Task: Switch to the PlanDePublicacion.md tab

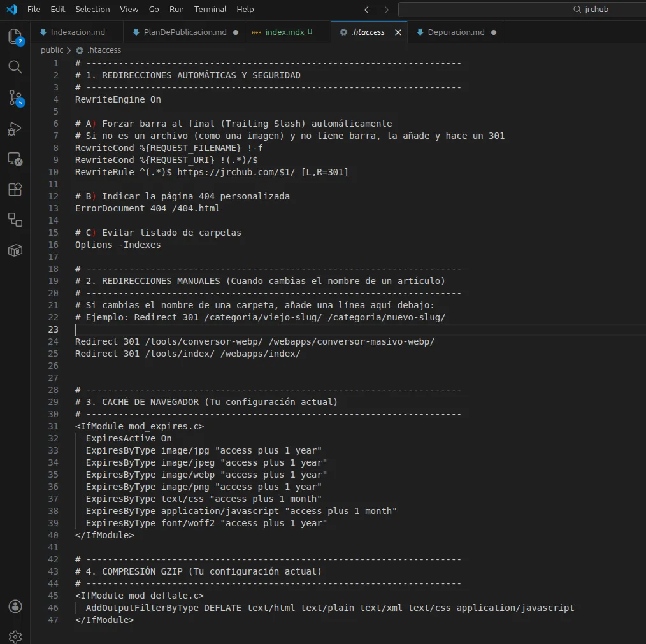Action: 185,32
